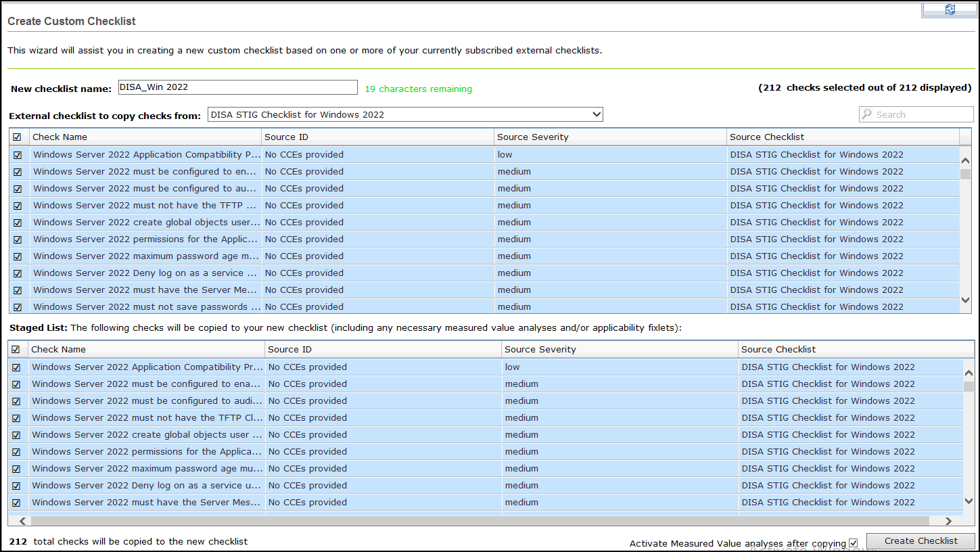Toggle select-all checkbox in Staged List header

[x=16, y=350]
